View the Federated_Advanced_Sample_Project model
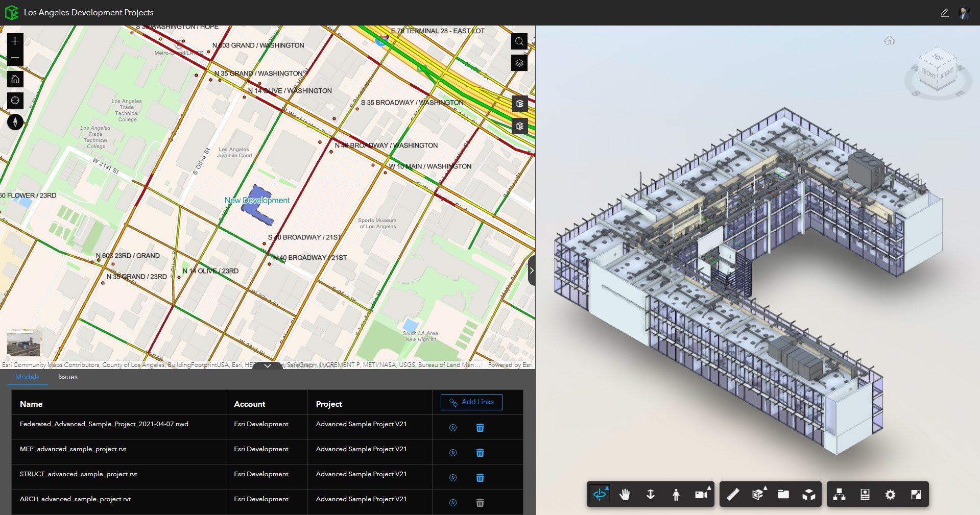 click(x=453, y=428)
